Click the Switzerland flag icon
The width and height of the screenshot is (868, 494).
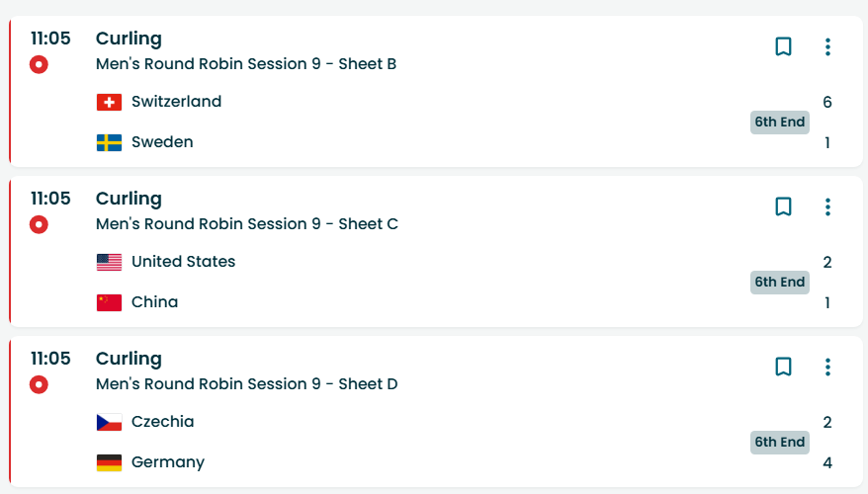click(x=109, y=102)
